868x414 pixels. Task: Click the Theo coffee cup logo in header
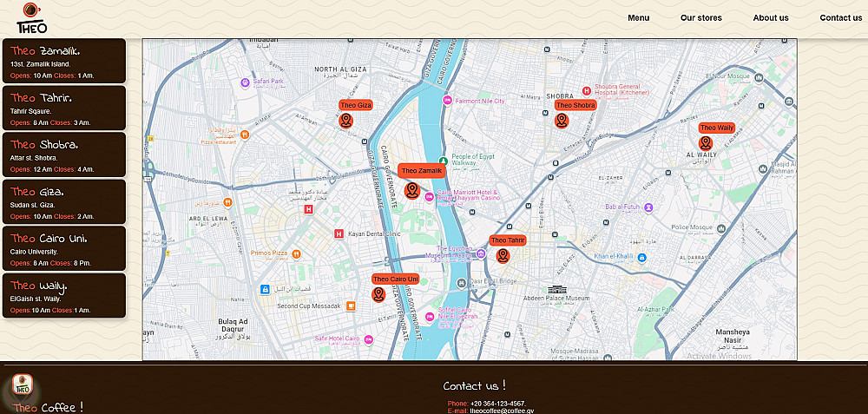coord(31,17)
